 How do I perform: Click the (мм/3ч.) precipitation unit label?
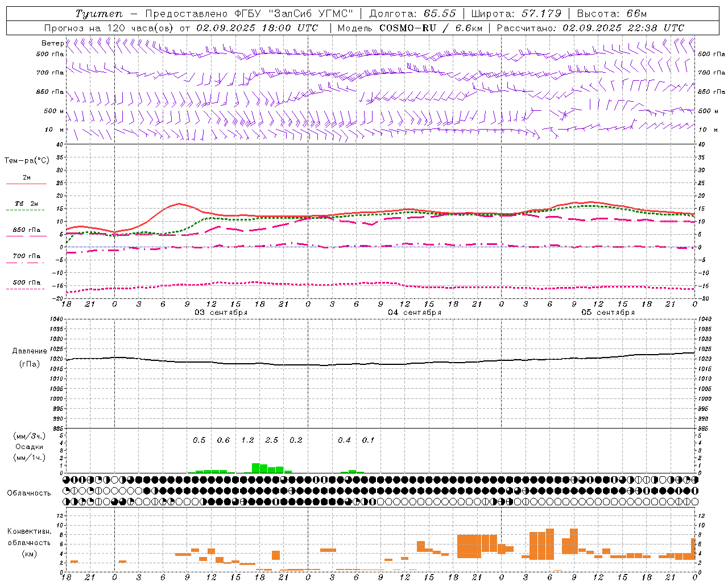coord(30,436)
